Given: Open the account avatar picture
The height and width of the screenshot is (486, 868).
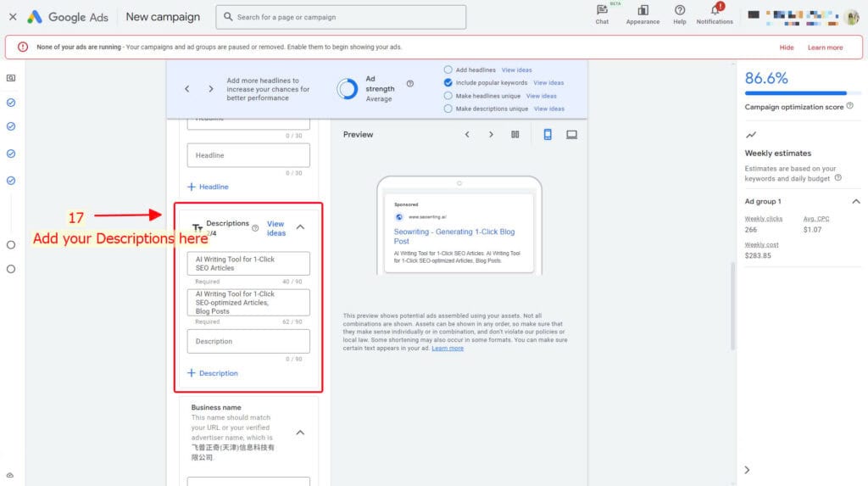Looking at the screenshot, I should coord(851,17).
